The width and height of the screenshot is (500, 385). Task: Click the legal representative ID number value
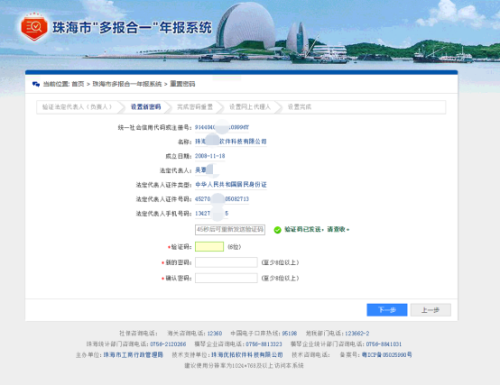[x=222, y=199]
